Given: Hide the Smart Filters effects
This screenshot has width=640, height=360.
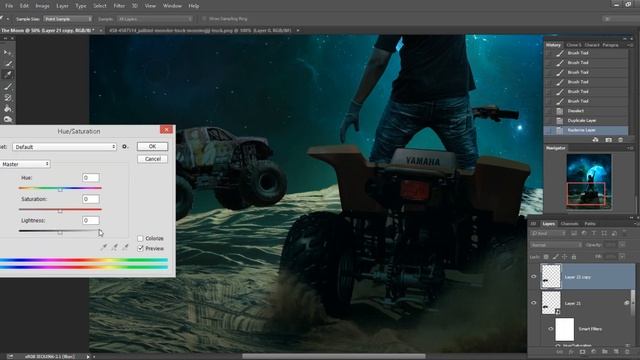Looking at the screenshot, I should pyautogui.click(x=551, y=329).
